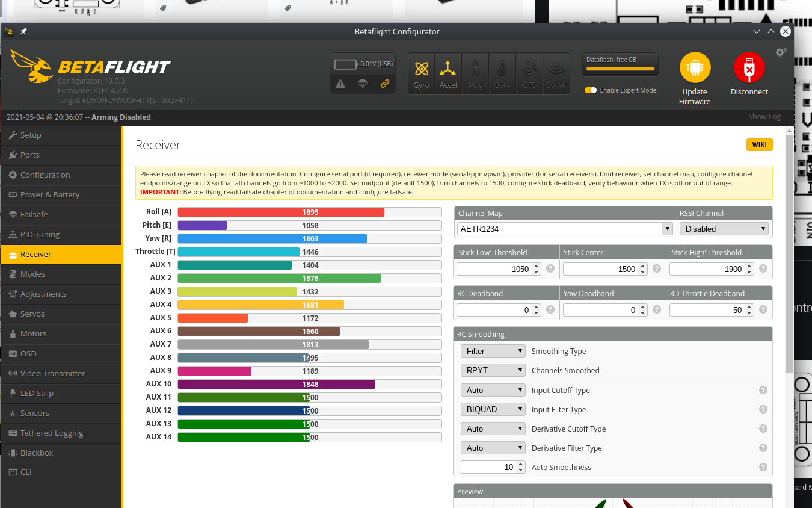Open the RSSI Channel dropdown

click(724, 229)
